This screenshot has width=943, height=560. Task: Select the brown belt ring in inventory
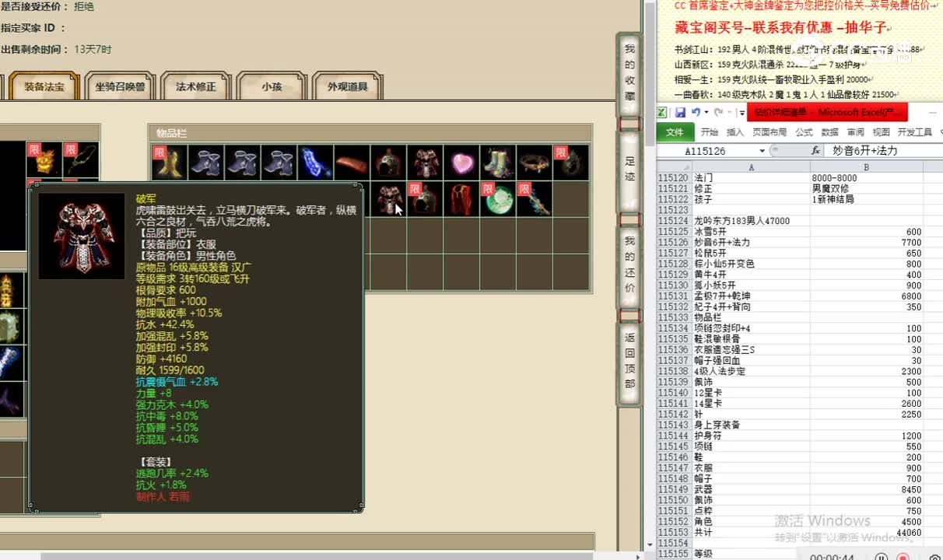pos(535,163)
